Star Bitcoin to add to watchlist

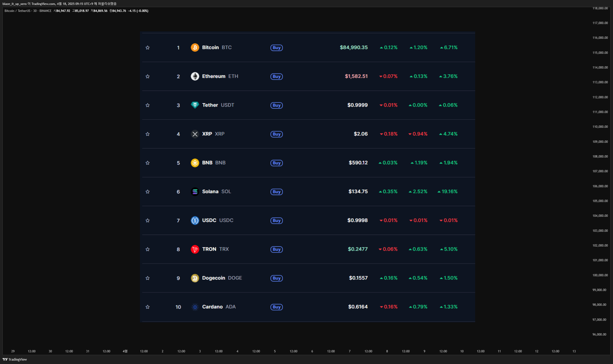[147, 48]
